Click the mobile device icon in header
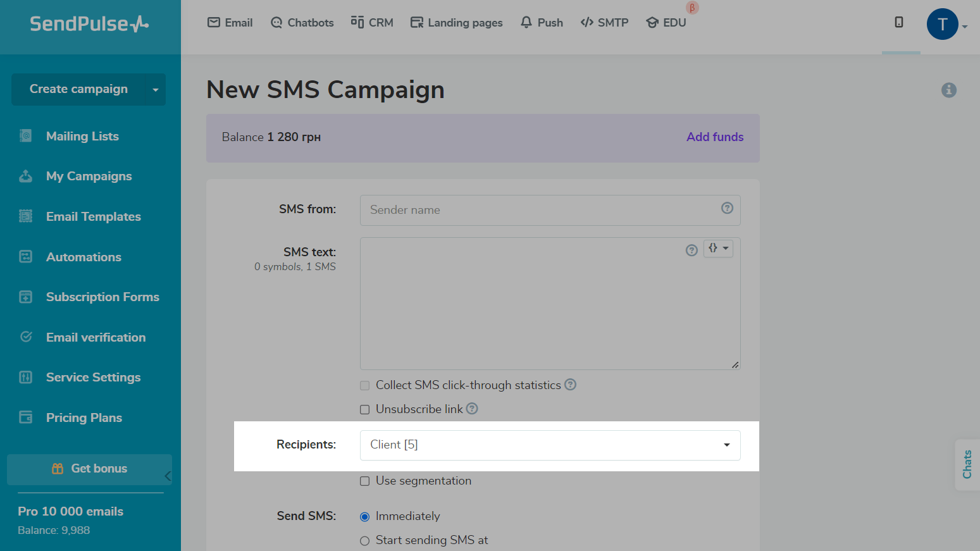 pyautogui.click(x=899, y=23)
